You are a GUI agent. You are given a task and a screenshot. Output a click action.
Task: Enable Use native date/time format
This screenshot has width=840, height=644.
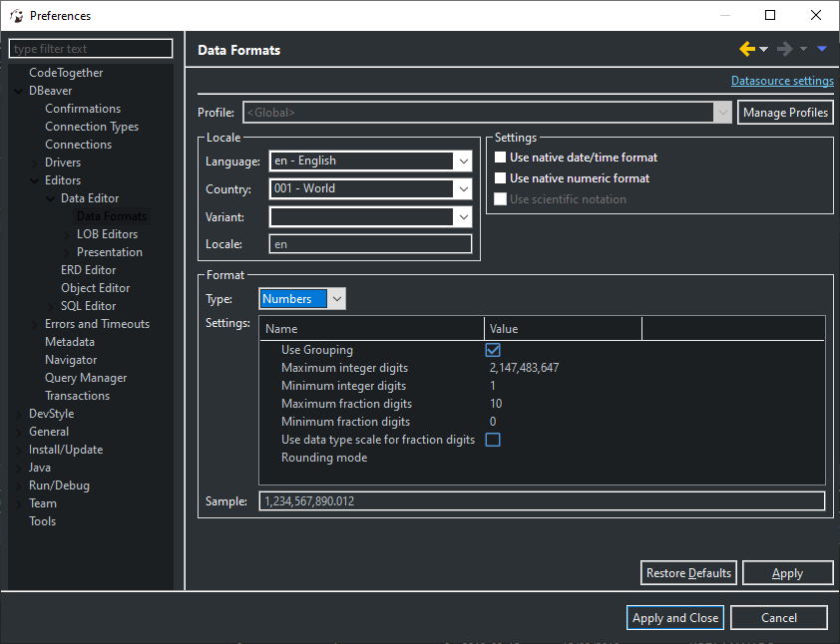click(500, 158)
